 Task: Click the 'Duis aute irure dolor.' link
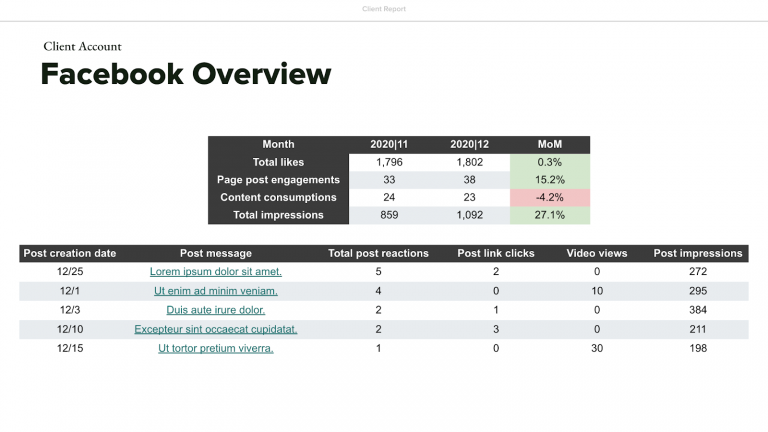215,310
